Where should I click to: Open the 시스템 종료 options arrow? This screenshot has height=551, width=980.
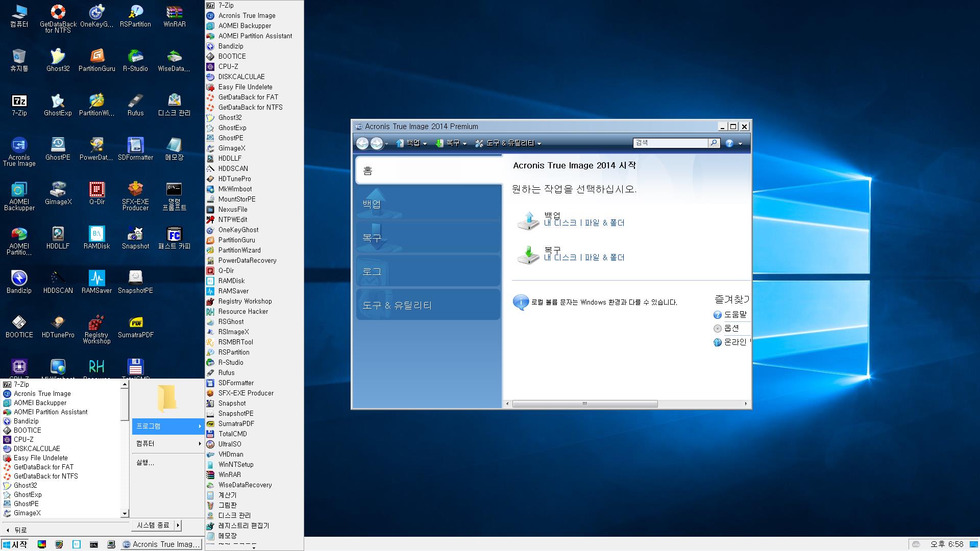(x=178, y=525)
